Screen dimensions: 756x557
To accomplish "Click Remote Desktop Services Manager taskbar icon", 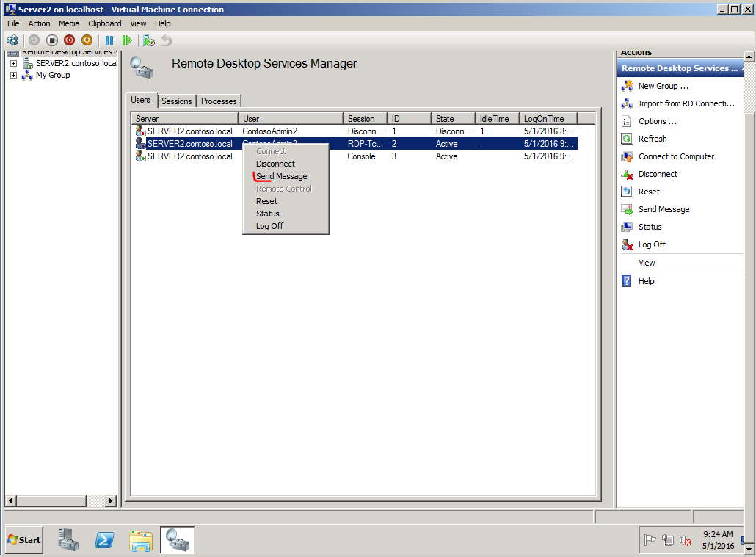I will (x=178, y=539).
